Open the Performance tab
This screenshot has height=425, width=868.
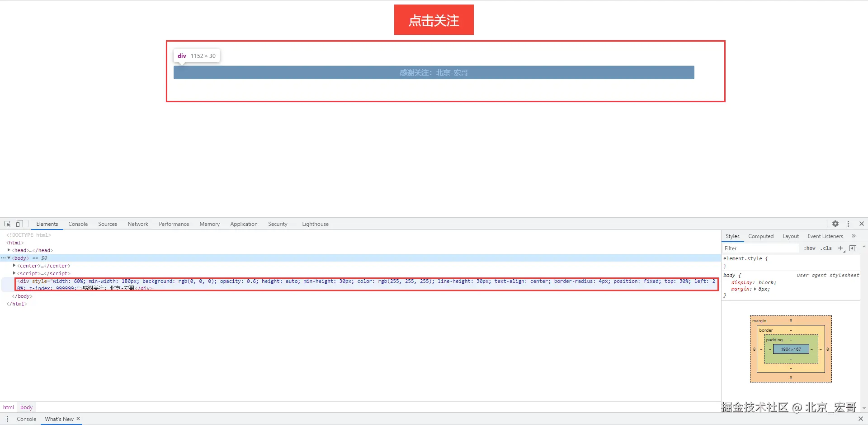click(174, 224)
